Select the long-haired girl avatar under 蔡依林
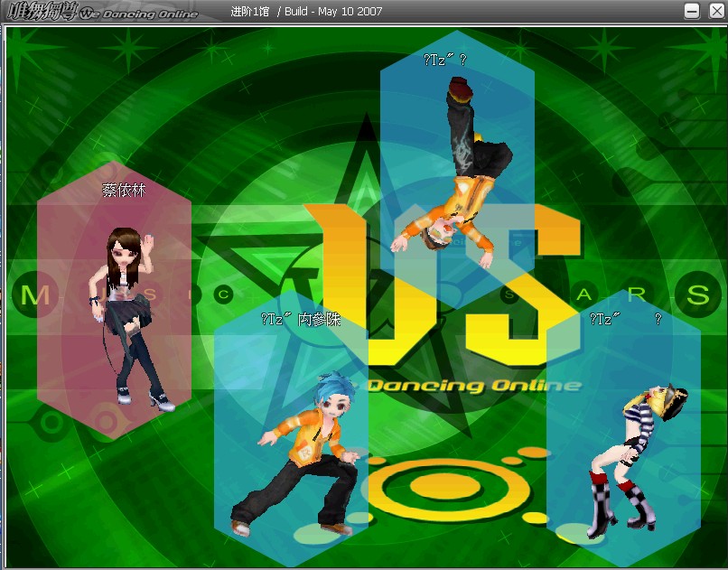Viewport: 728px width, 570px height. [x=131, y=320]
